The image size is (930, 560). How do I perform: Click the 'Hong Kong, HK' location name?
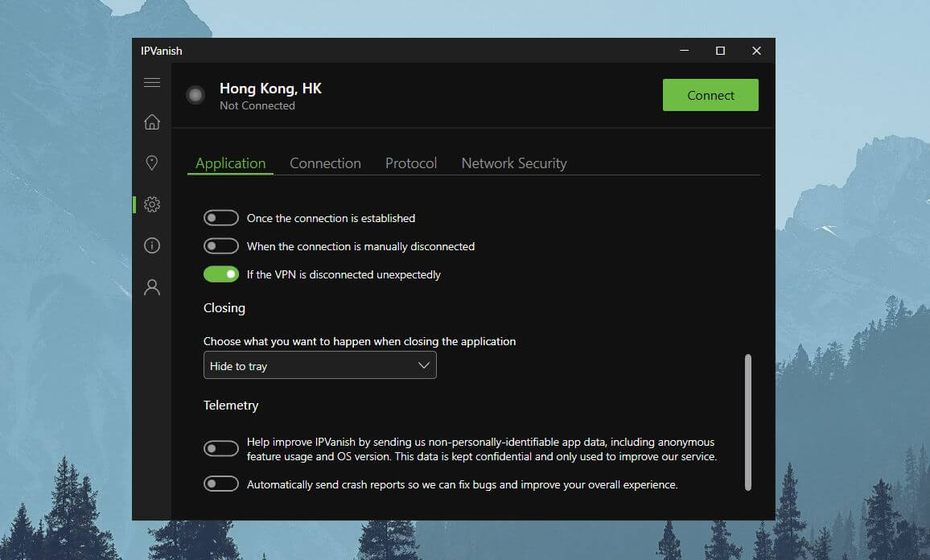point(270,89)
